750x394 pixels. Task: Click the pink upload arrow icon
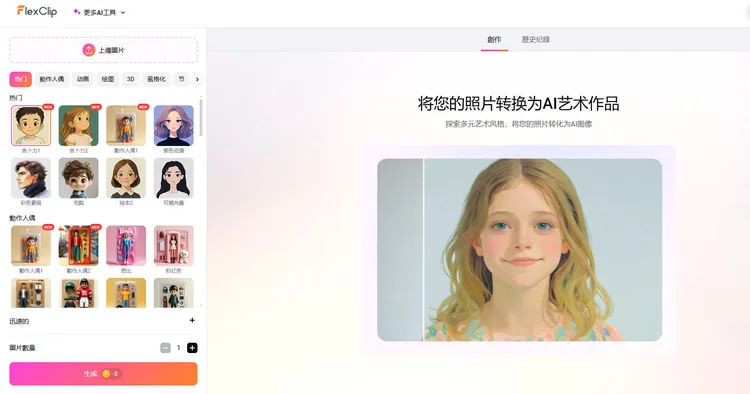88,50
